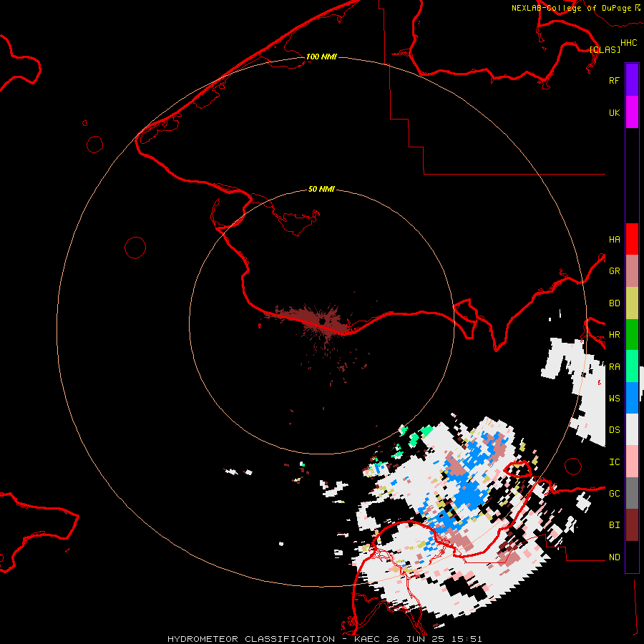Select the GR legend color block
The width and height of the screenshot is (644, 644).
[632, 271]
